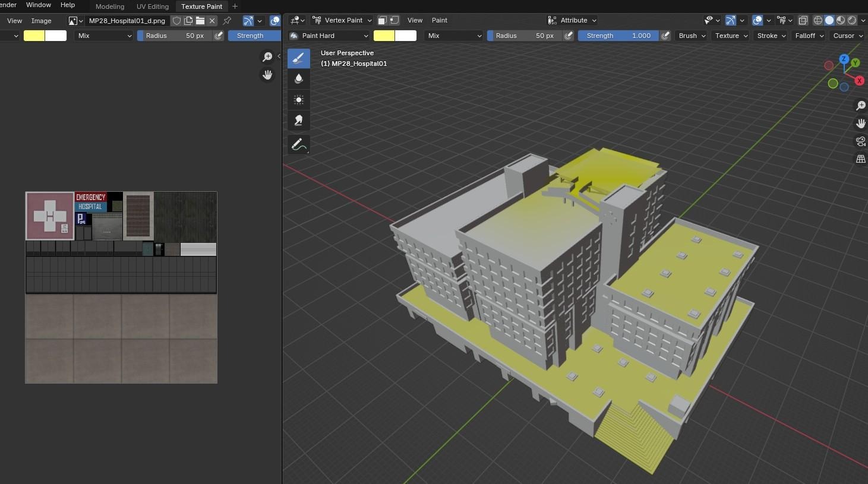Click the Attribute button in viewport header
The height and width of the screenshot is (484, 868).
click(572, 20)
